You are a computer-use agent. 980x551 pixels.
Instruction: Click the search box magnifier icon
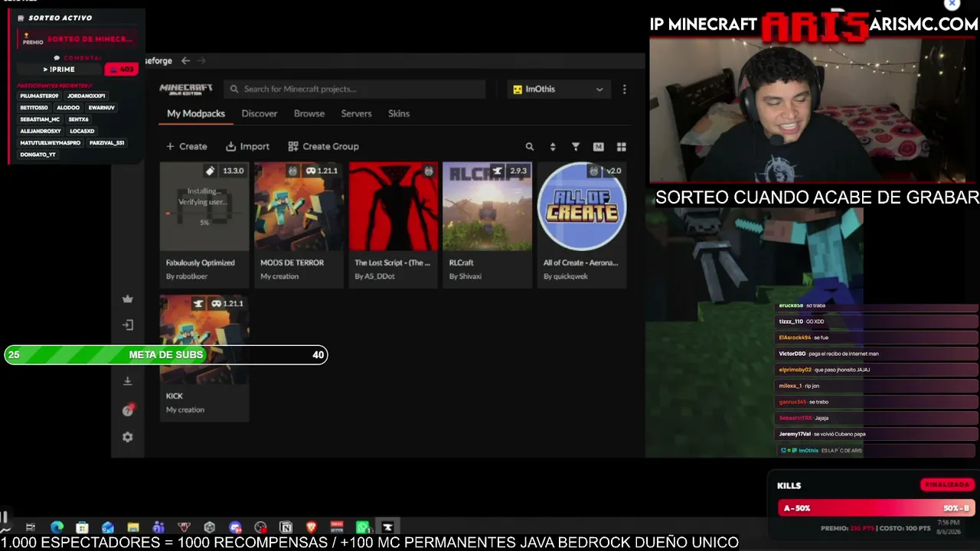234,89
